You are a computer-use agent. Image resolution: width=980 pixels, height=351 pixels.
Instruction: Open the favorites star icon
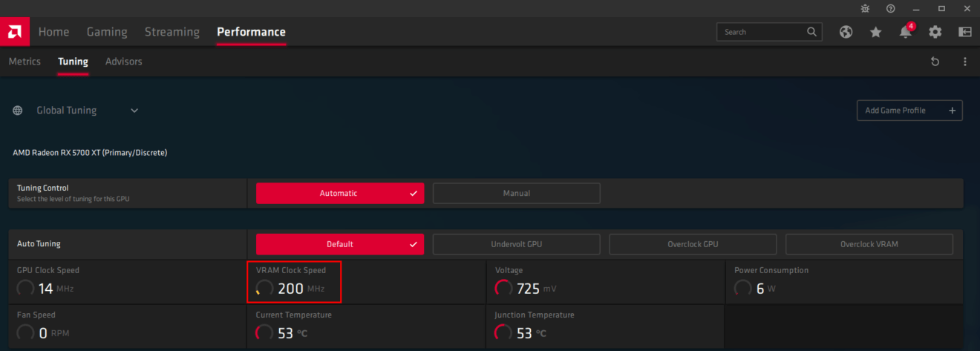[x=875, y=32]
